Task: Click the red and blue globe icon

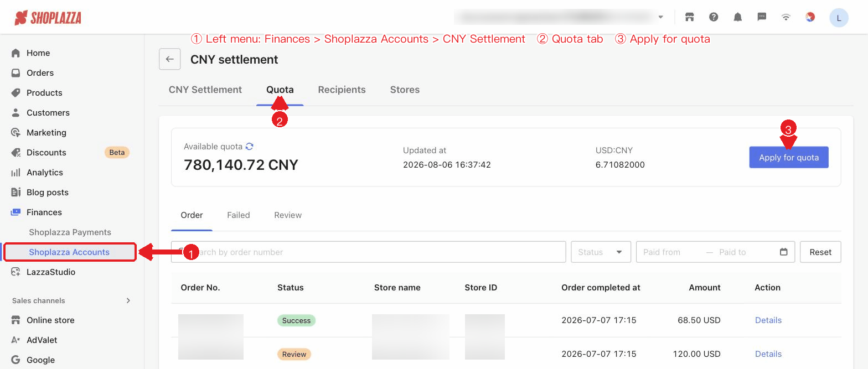Action: [810, 17]
